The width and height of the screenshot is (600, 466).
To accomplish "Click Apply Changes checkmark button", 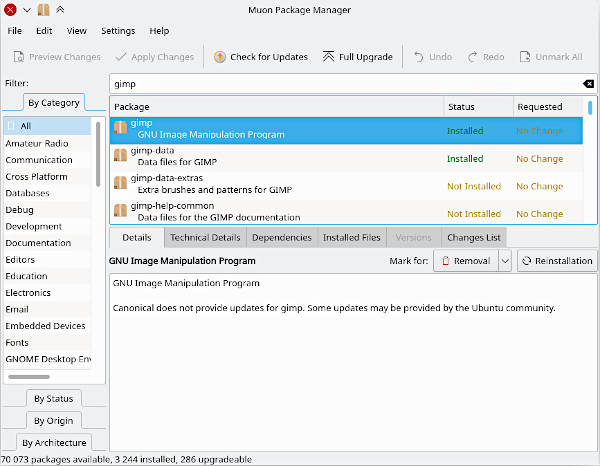I will coord(155,57).
